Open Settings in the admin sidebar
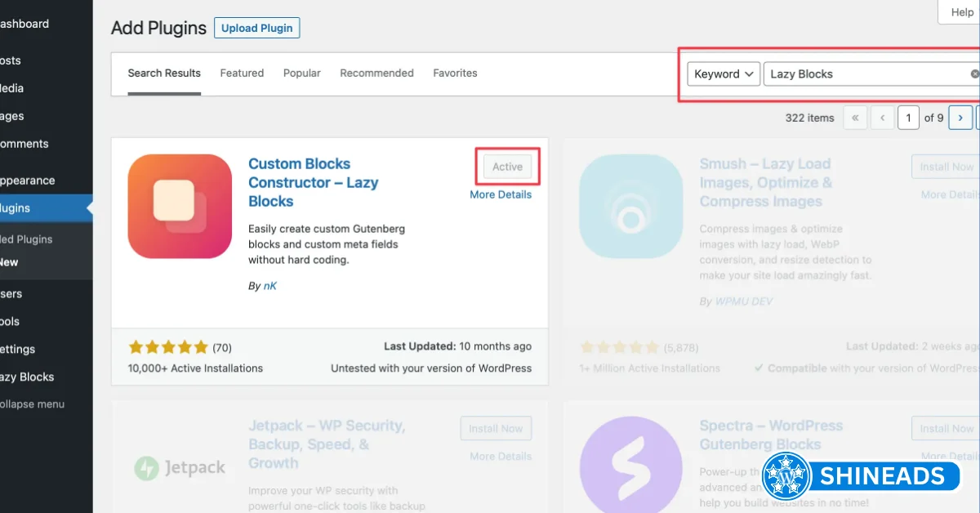The image size is (980, 513). pos(18,349)
